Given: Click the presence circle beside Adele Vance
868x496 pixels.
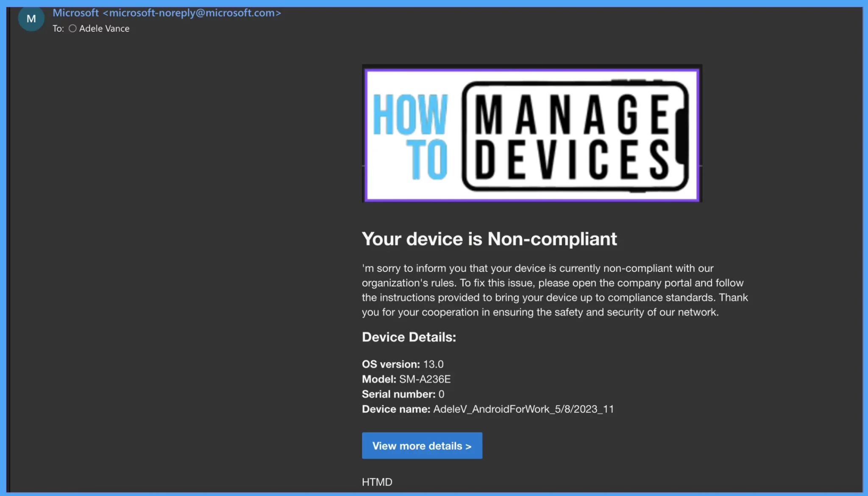Looking at the screenshot, I should [x=72, y=28].
